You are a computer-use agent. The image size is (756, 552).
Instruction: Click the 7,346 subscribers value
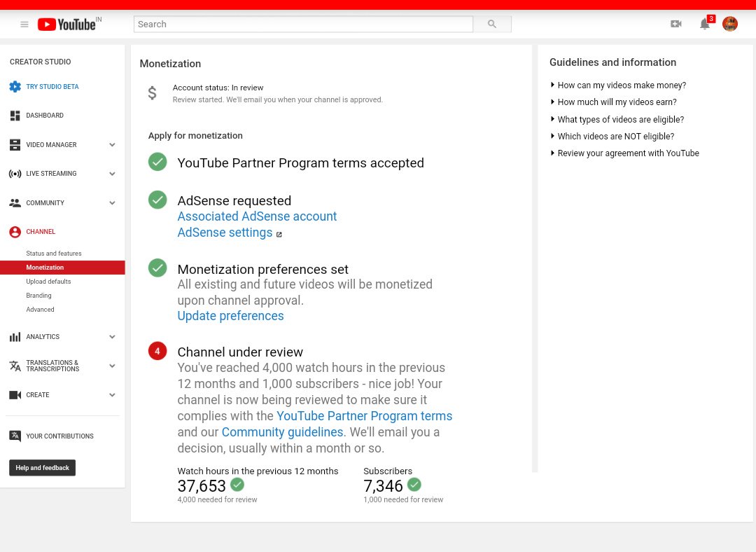(x=384, y=486)
